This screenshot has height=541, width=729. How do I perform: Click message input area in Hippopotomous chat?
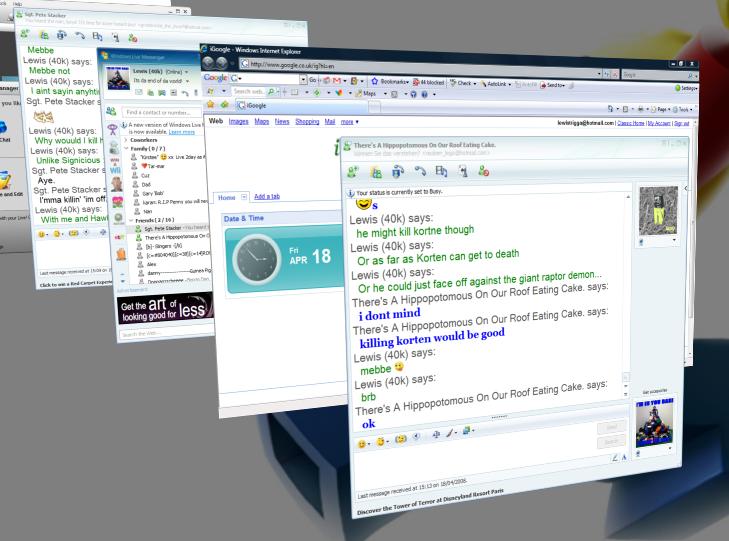[474, 458]
